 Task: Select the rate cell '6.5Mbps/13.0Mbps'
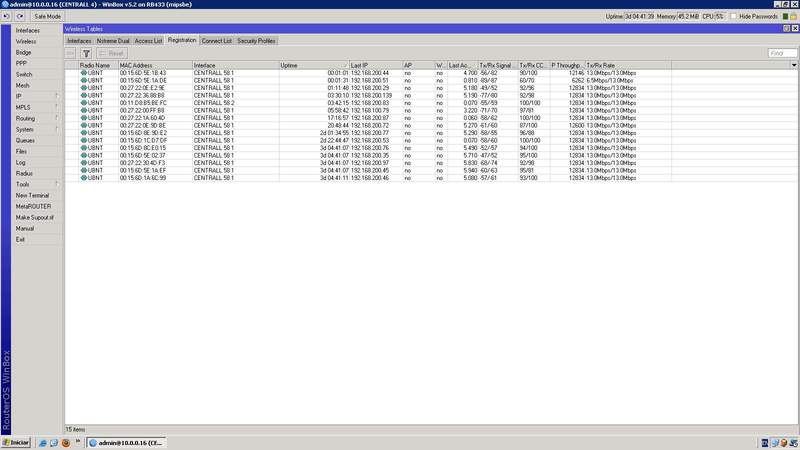pyautogui.click(x=610, y=80)
